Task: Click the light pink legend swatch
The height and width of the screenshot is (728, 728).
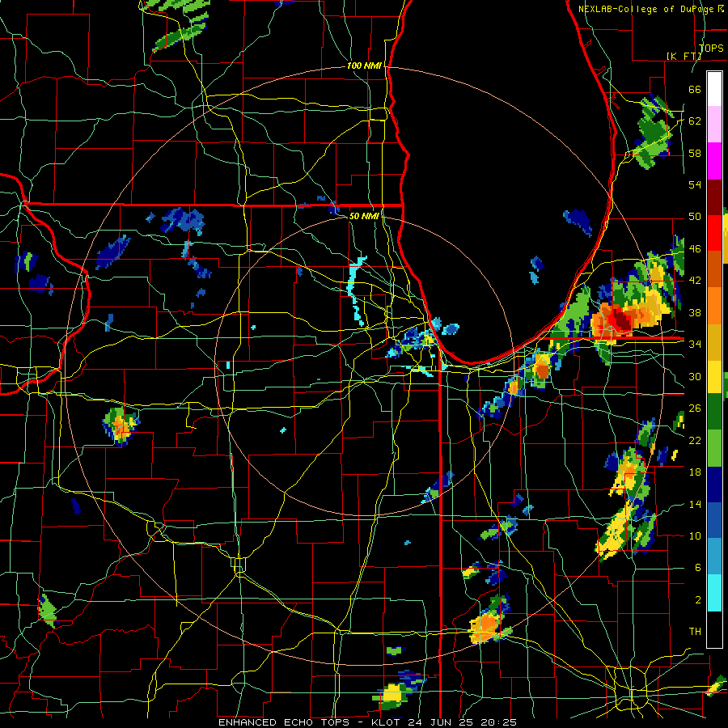Action: 714,125
